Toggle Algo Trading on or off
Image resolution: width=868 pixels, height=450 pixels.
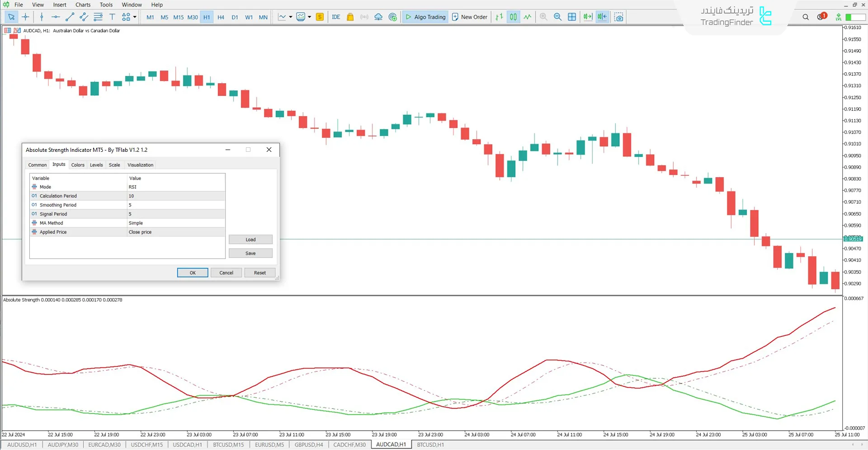[x=425, y=17]
